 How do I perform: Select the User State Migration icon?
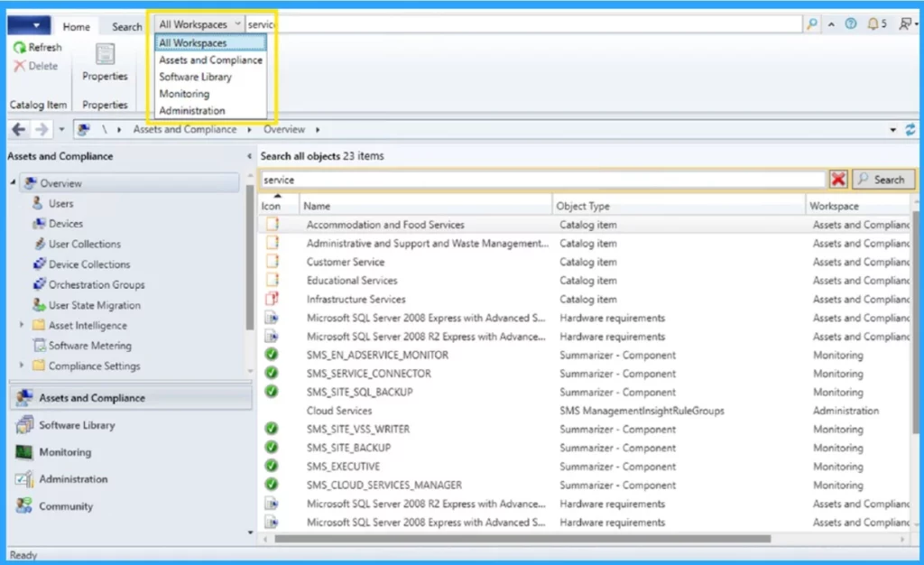[x=39, y=304]
